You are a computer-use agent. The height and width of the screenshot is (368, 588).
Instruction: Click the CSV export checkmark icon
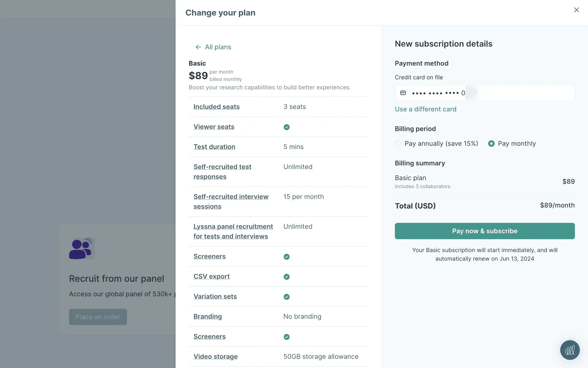(x=287, y=277)
